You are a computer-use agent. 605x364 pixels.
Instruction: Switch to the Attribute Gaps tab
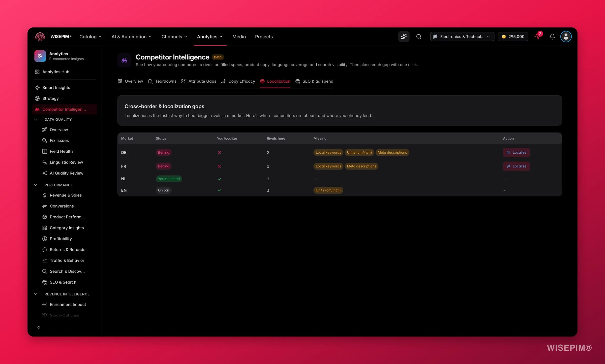pos(199,81)
